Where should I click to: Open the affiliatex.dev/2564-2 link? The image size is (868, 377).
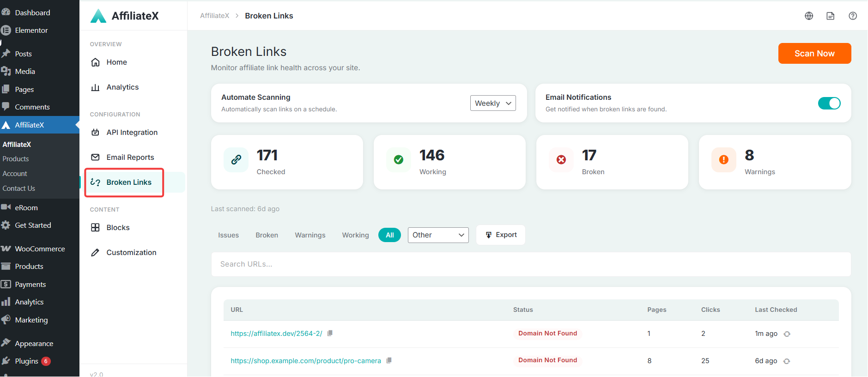click(x=276, y=334)
